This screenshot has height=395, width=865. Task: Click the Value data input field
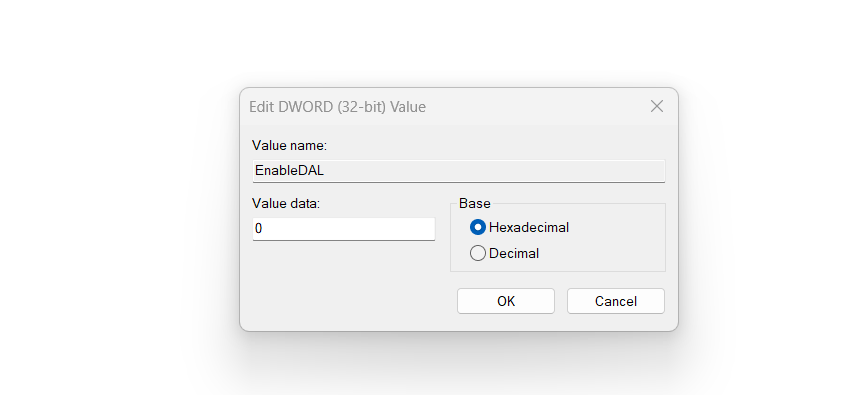344,228
